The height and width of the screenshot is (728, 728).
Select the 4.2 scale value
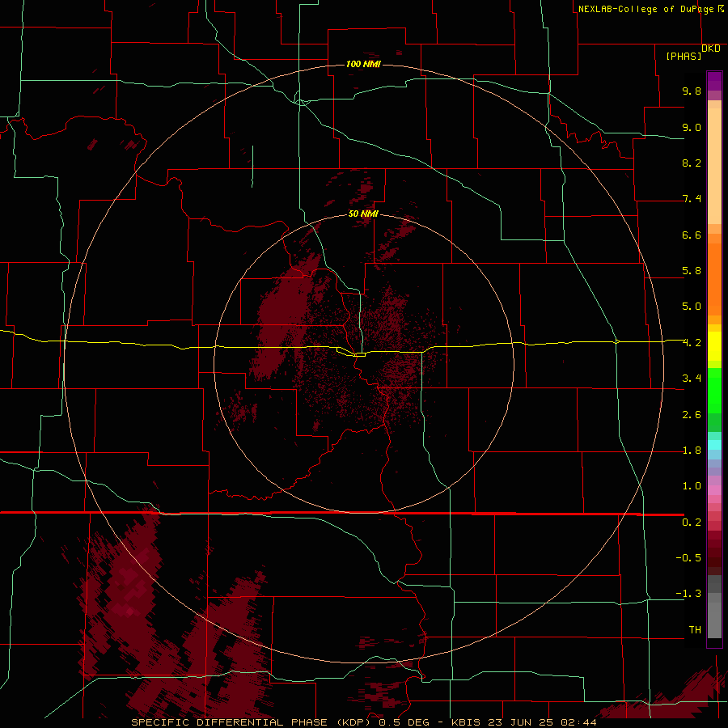pyautogui.click(x=692, y=343)
